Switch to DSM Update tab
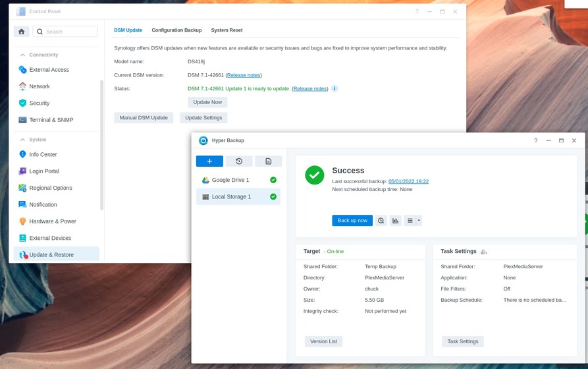588x369 pixels. point(128,30)
